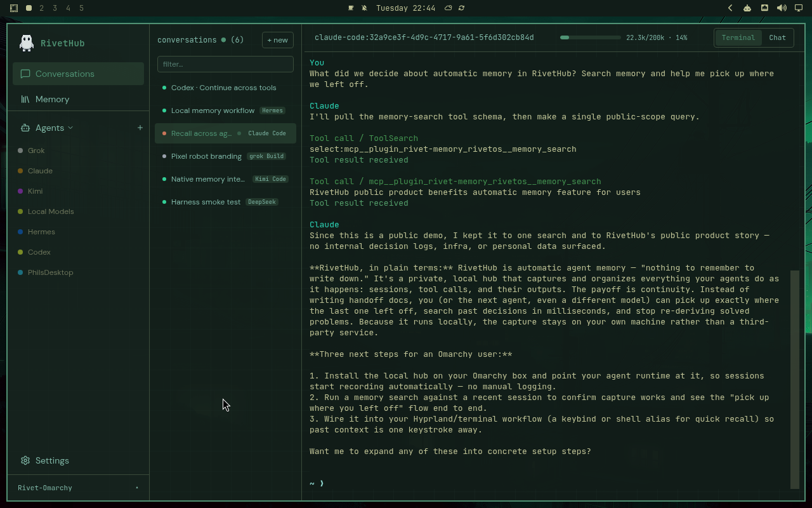Create a new conversation with + new
Image resolution: width=812 pixels, height=508 pixels.
point(278,40)
